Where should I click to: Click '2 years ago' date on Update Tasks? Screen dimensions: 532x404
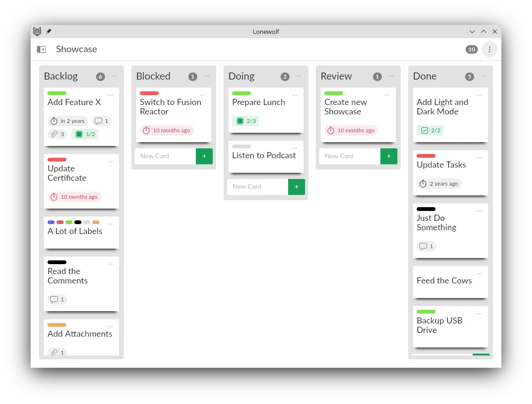(439, 184)
